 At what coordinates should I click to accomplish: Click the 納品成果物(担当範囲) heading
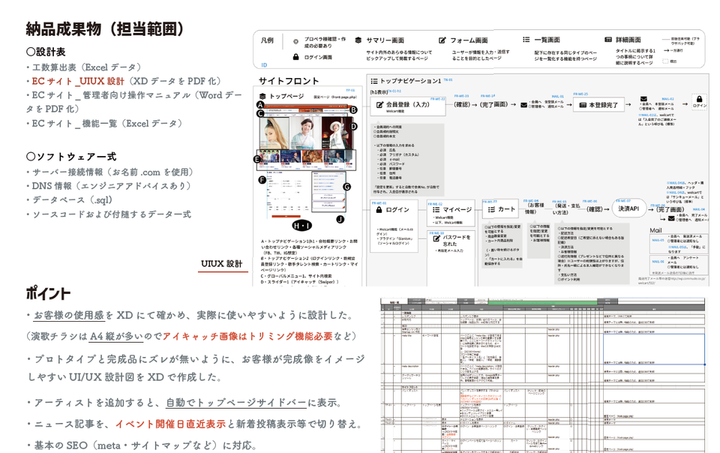pos(105,29)
